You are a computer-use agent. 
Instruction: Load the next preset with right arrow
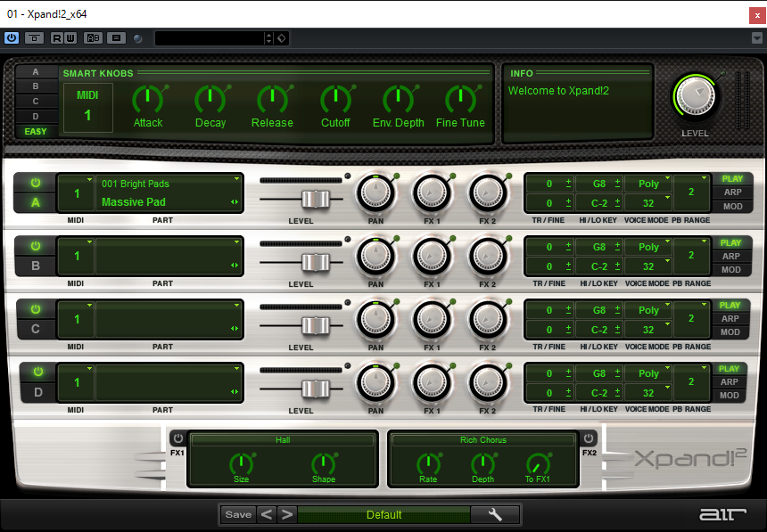pyautogui.click(x=287, y=514)
